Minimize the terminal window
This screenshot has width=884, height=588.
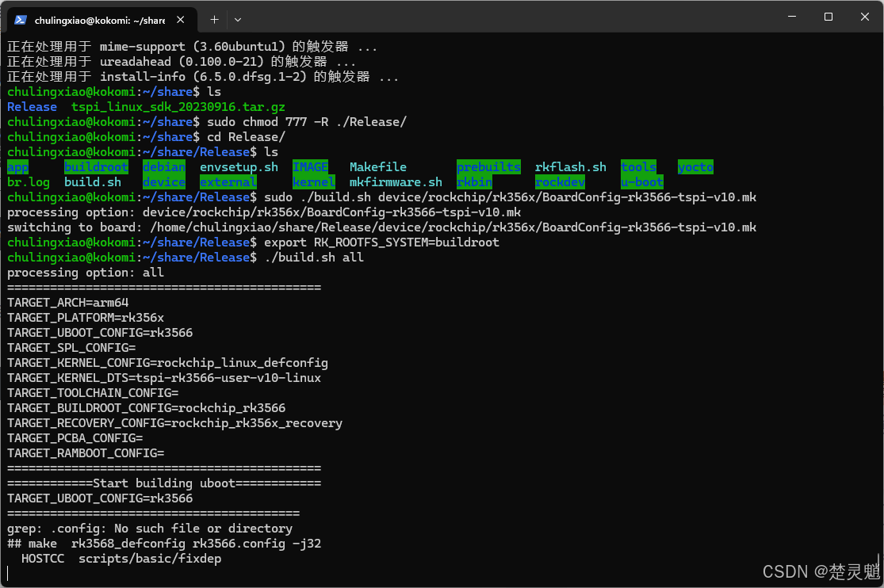pyautogui.click(x=792, y=17)
